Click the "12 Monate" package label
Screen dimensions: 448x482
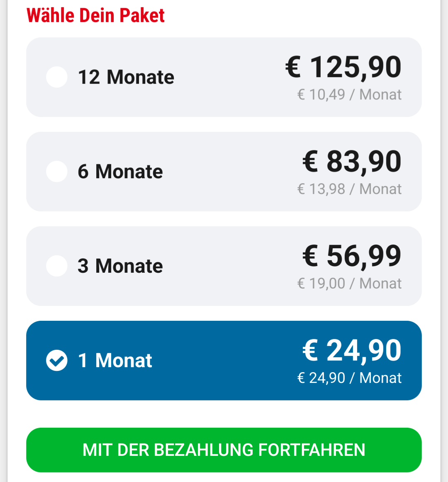pos(126,77)
